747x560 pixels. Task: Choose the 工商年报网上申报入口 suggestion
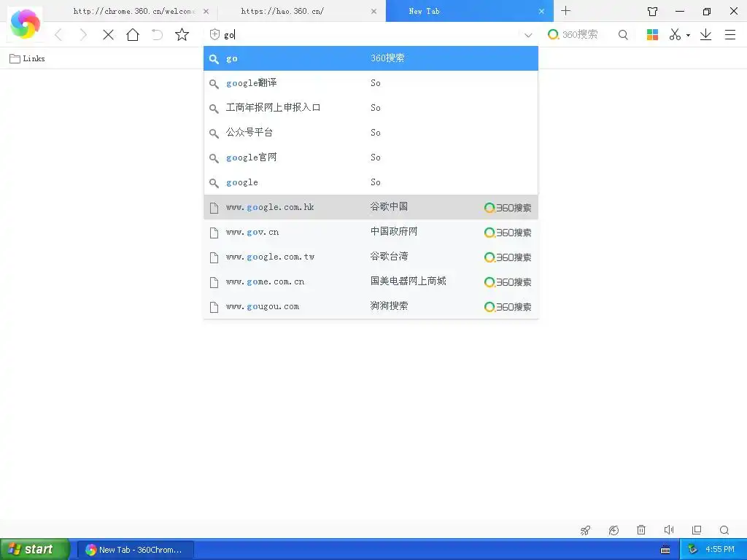(371, 108)
